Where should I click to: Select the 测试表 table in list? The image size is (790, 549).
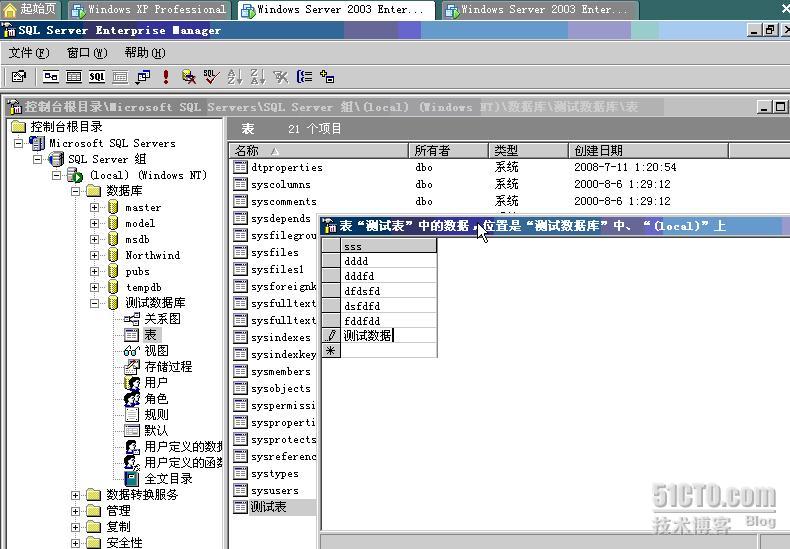[268, 507]
